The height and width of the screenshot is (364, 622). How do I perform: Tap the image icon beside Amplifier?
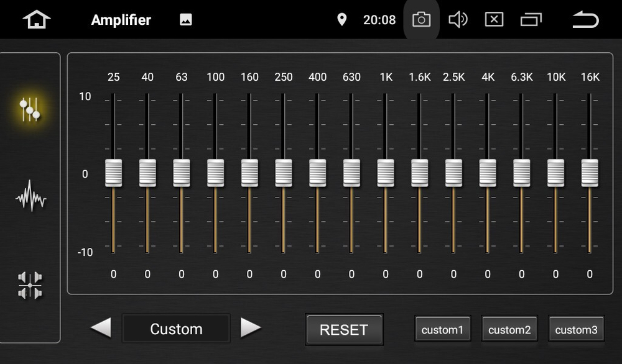[185, 20]
